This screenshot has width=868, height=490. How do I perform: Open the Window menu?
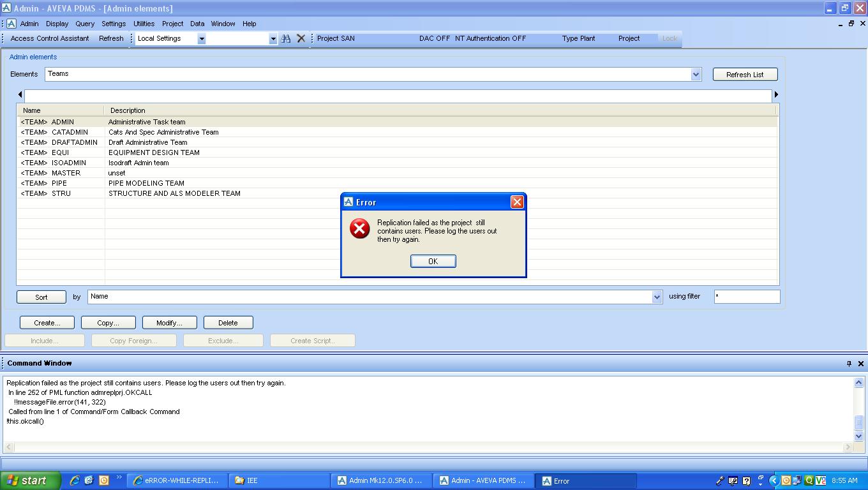223,24
